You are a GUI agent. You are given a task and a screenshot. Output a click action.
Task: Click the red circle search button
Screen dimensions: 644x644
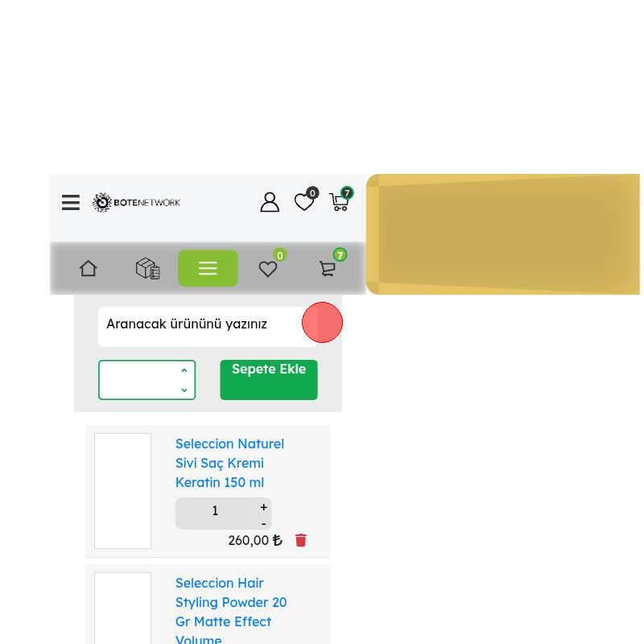pyautogui.click(x=323, y=323)
